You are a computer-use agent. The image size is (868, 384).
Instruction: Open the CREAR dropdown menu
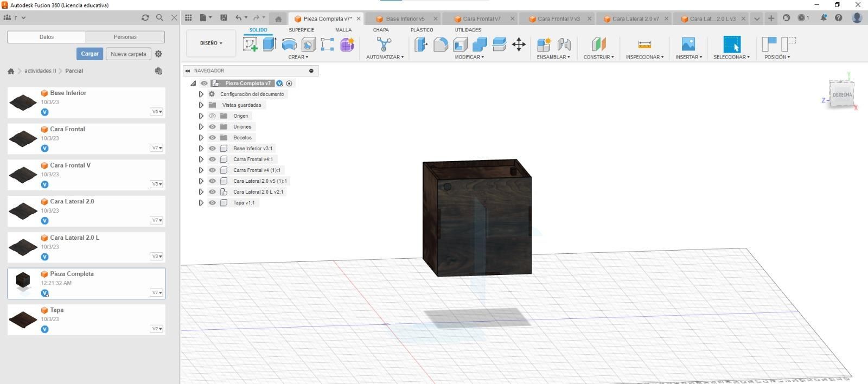coord(298,57)
